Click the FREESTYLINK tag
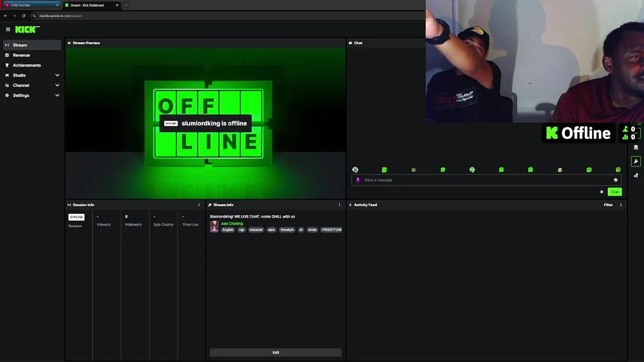This screenshot has width=644, height=362. point(332,230)
